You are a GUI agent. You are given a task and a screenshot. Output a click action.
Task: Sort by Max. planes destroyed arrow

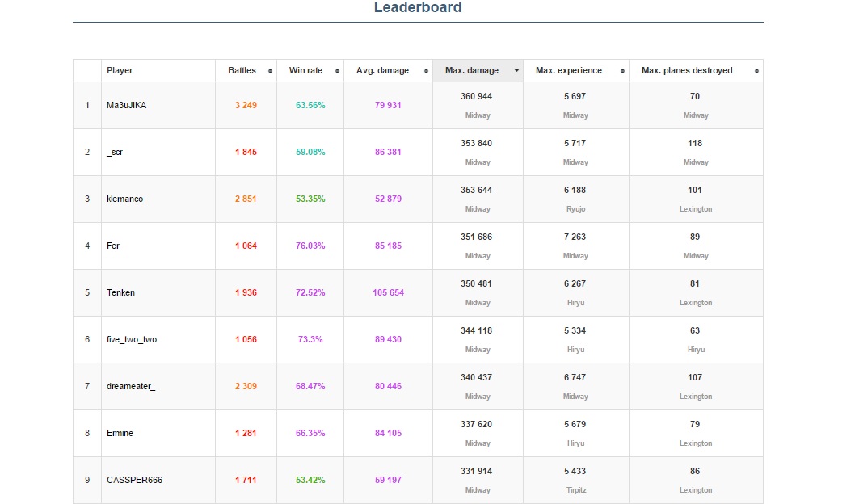756,71
